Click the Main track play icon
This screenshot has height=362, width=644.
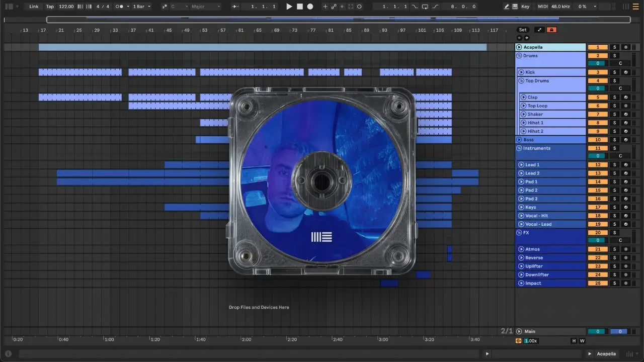click(x=519, y=332)
